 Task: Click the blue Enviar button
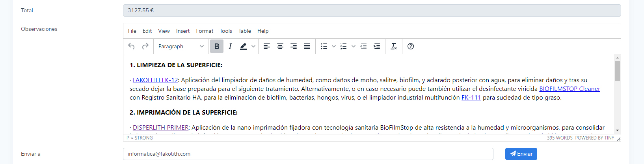click(x=521, y=154)
